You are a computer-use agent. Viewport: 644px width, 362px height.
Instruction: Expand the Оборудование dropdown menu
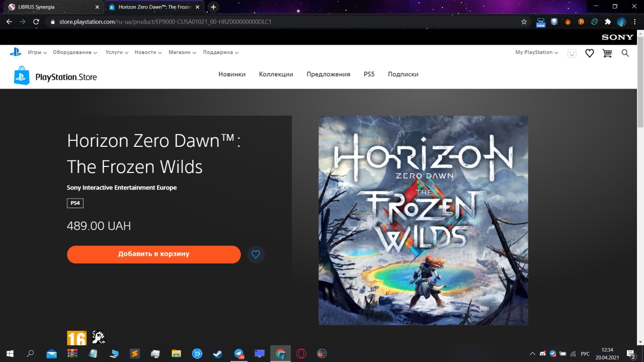(x=75, y=52)
